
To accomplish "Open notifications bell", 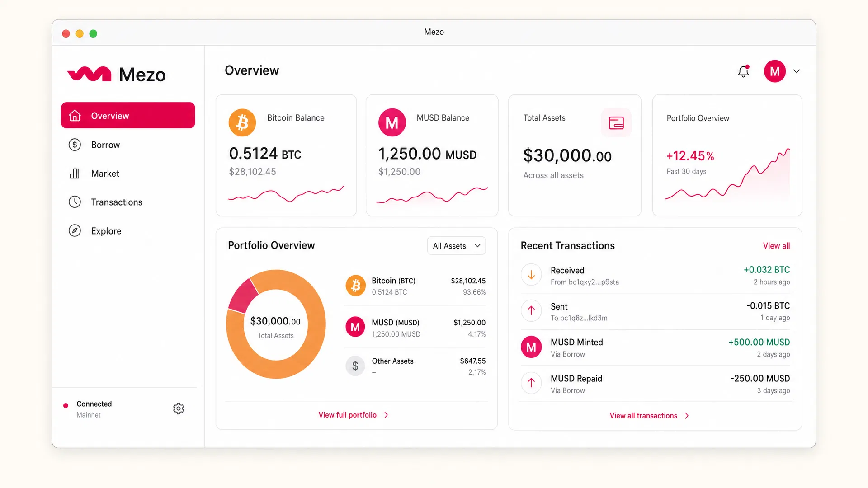I will point(744,71).
